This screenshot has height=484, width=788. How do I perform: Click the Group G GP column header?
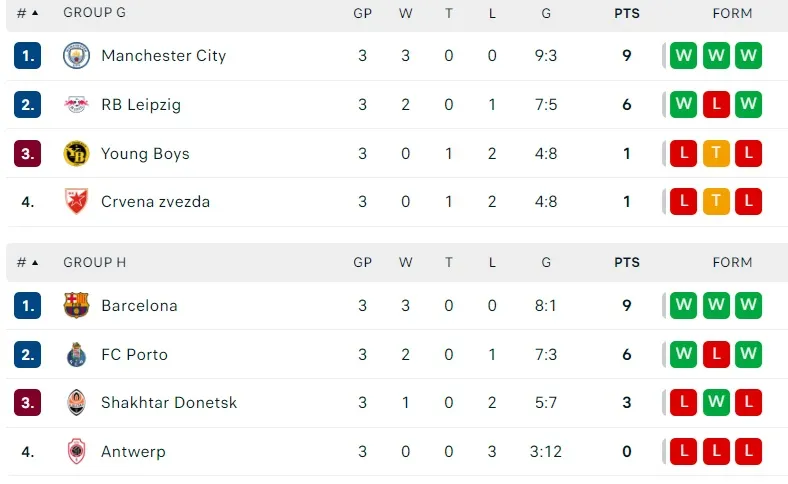362,13
